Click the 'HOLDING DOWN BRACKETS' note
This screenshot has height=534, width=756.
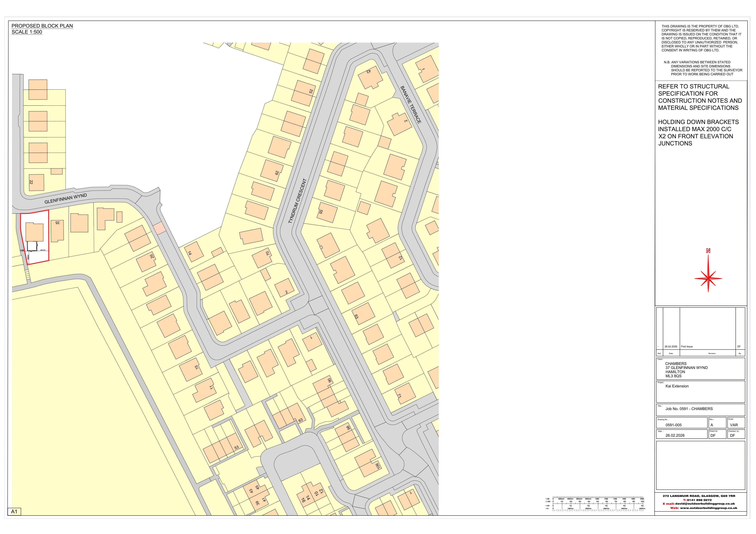(x=698, y=133)
